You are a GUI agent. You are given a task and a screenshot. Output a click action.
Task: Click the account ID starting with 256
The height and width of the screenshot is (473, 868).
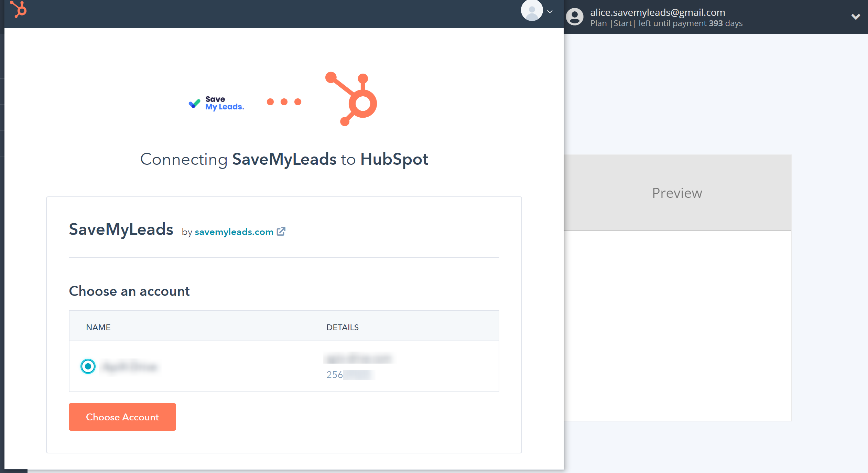click(x=350, y=375)
